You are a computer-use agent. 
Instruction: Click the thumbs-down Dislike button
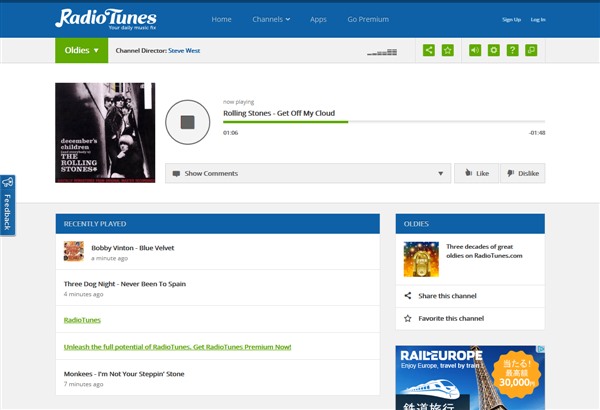tap(523, 173)
